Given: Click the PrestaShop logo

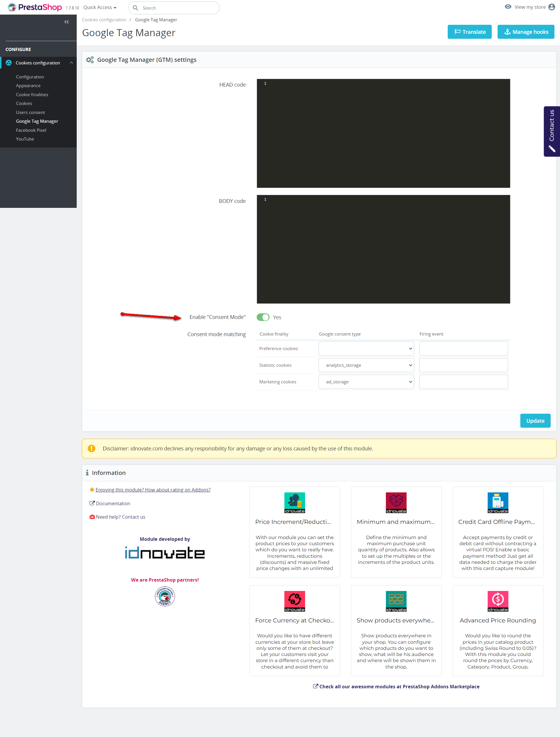Looking at the screenshot, I should pyautogui.click(x=35, y=7).
